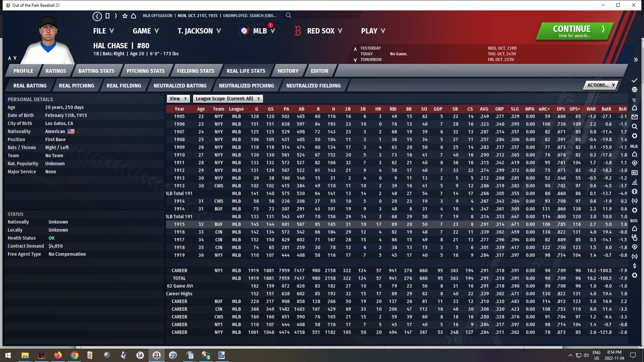Click the star bookmark icon
The height and width of the screenshot is (362, 644).
[125, 16]
